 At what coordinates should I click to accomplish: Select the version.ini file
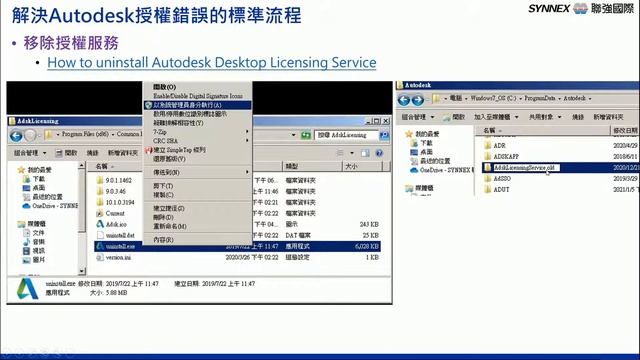[x=114, y=257]
